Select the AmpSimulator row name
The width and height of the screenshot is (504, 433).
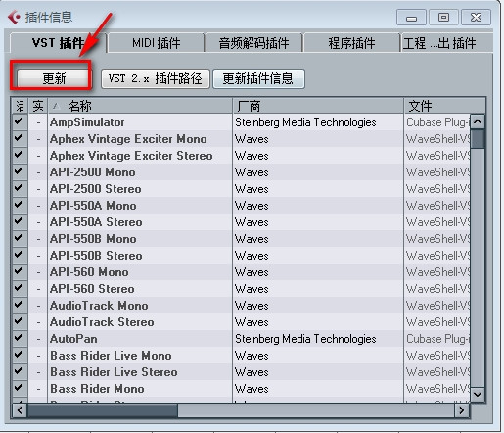(x=87, y=122)
